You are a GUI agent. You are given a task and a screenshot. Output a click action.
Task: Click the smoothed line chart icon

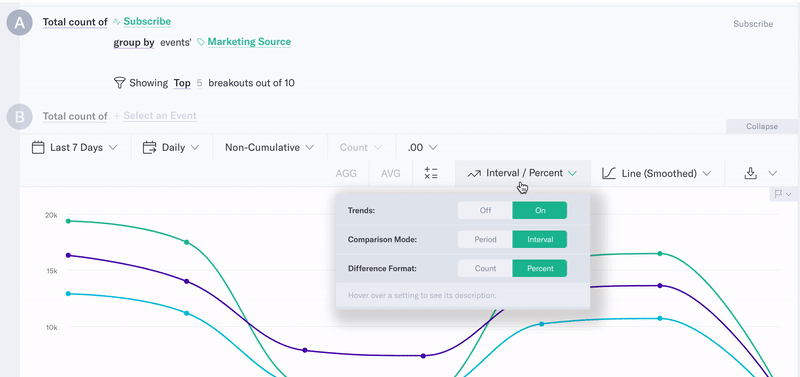click(x=609, y=173)
